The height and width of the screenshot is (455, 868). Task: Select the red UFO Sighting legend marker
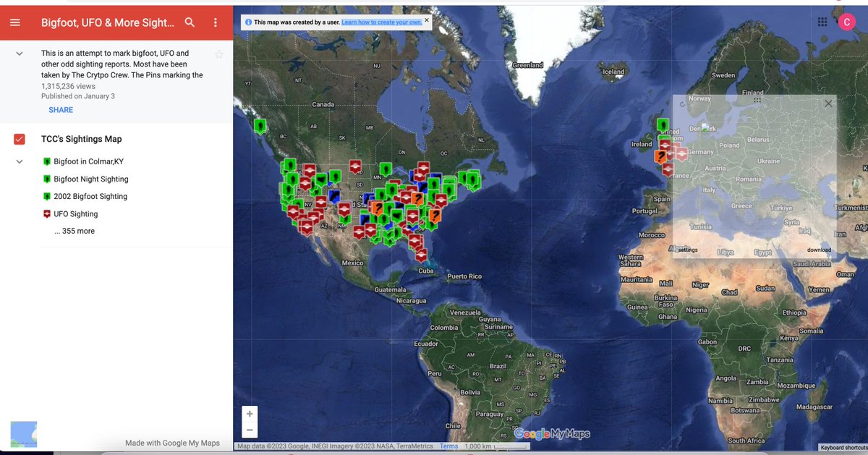click(x=47, y=213)
